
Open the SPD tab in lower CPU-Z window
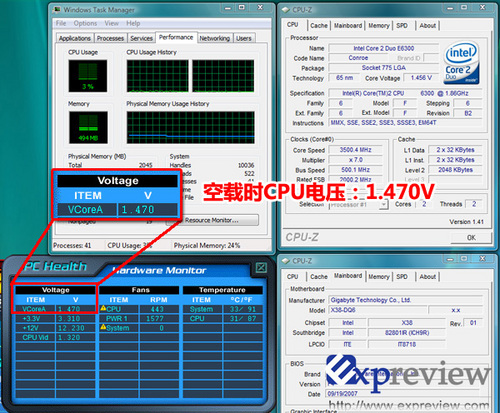point(402,277)
